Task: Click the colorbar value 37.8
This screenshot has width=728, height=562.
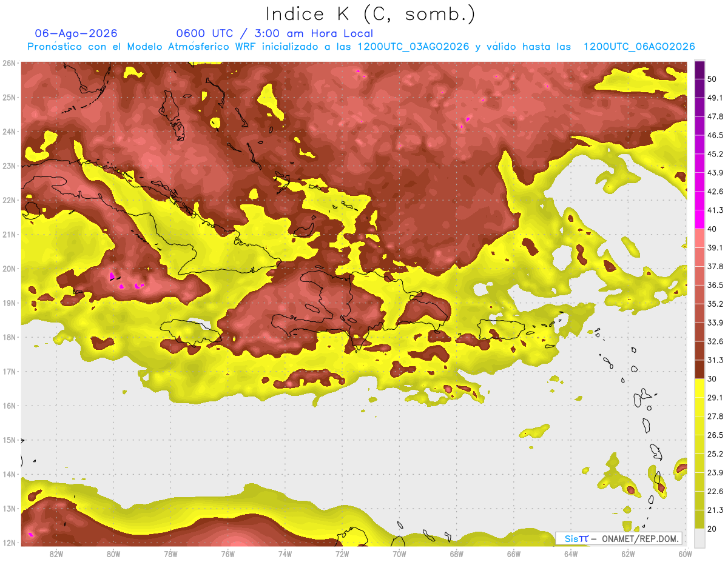Action: [715, 266]
